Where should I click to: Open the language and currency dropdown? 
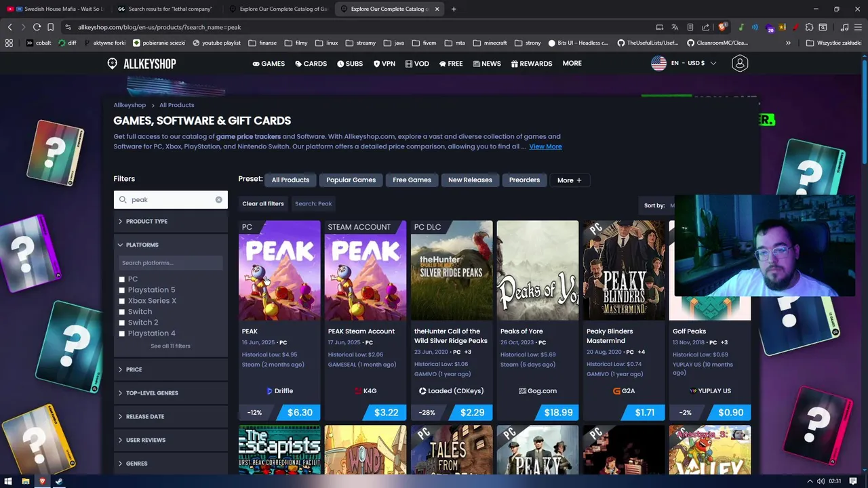pos(684,63)
